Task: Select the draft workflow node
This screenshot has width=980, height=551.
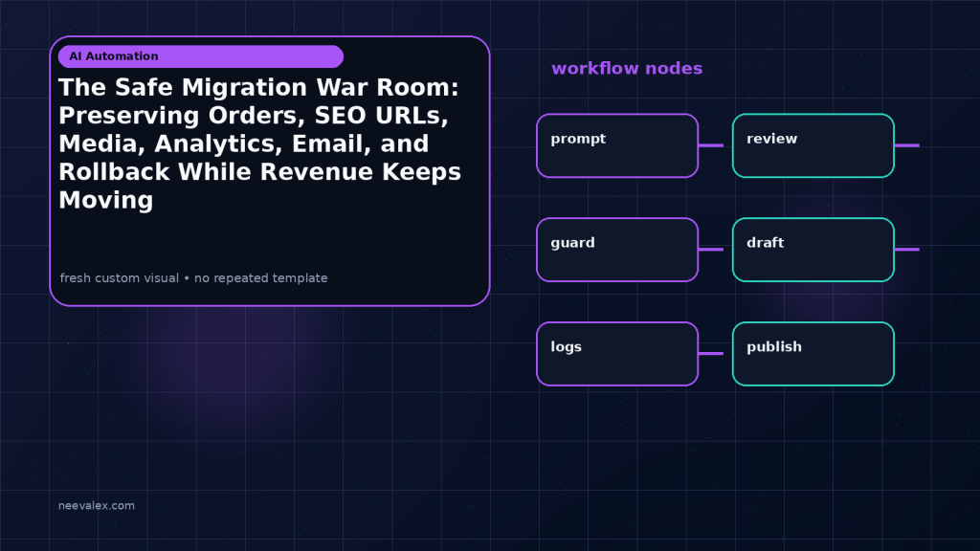Action: (x=813, y=250)
